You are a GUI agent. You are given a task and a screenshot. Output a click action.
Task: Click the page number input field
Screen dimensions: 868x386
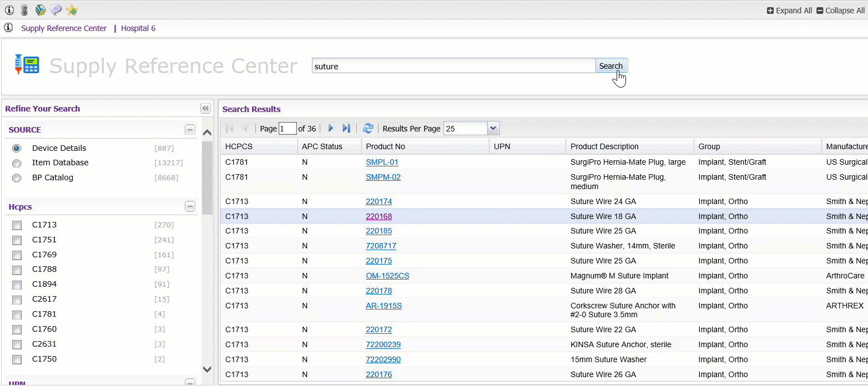pyautogui.click(x=287, y=129)
